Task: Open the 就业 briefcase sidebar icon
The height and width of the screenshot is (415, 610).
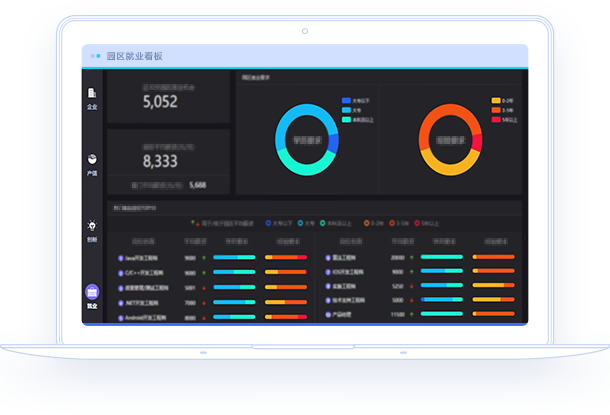Action: tap(92, 292)
